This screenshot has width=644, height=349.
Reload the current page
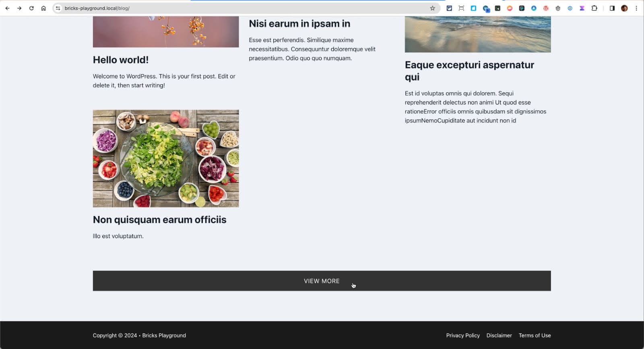(x=31, y=8)
